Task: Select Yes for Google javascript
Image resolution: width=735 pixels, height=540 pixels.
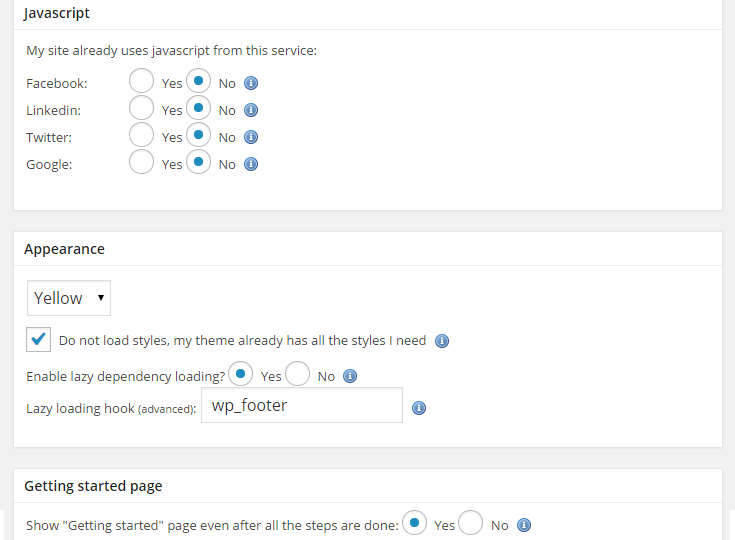Action: (x=142, y=162)
